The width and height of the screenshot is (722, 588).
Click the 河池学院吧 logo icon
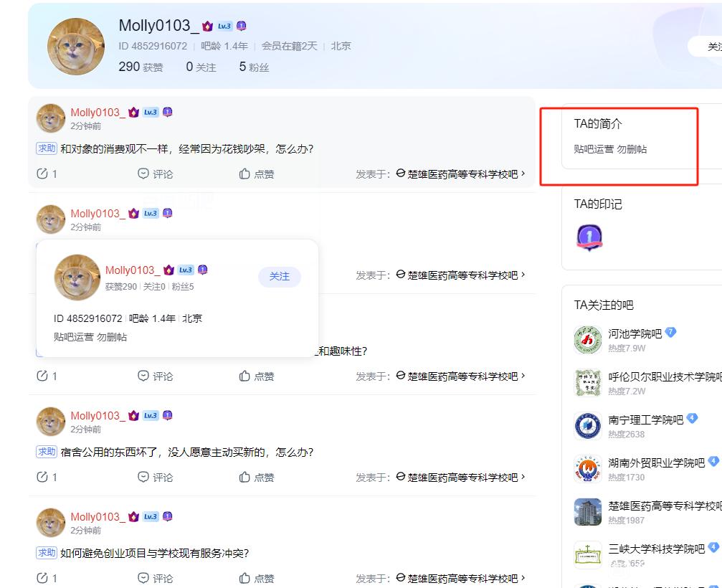pyautogui.click(x=588, y=340)
